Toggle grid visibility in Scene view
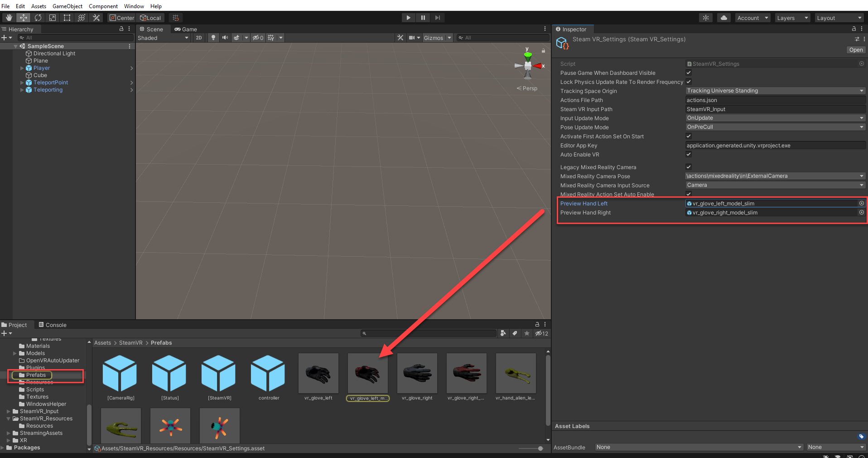 coord(272,38)
